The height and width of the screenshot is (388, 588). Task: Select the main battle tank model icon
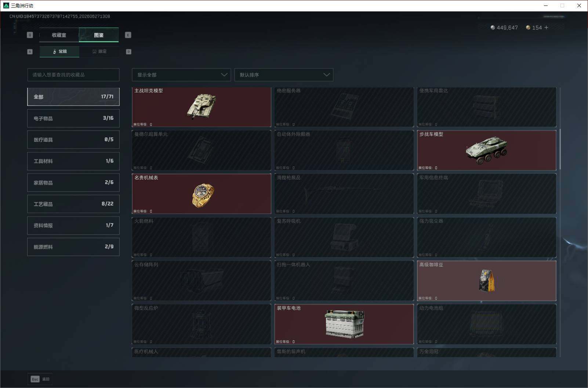(x=202, y=106)
